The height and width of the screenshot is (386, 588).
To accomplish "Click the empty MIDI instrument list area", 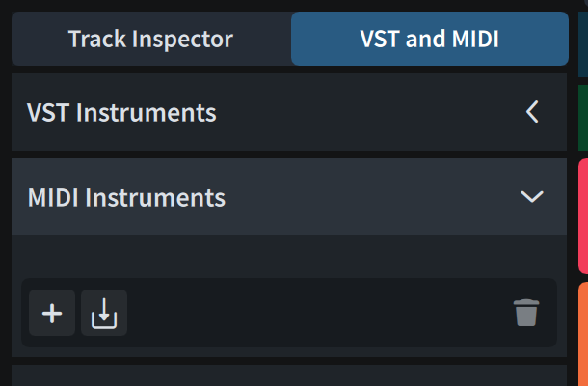I will pyautogui.click(x=289, y=257).
